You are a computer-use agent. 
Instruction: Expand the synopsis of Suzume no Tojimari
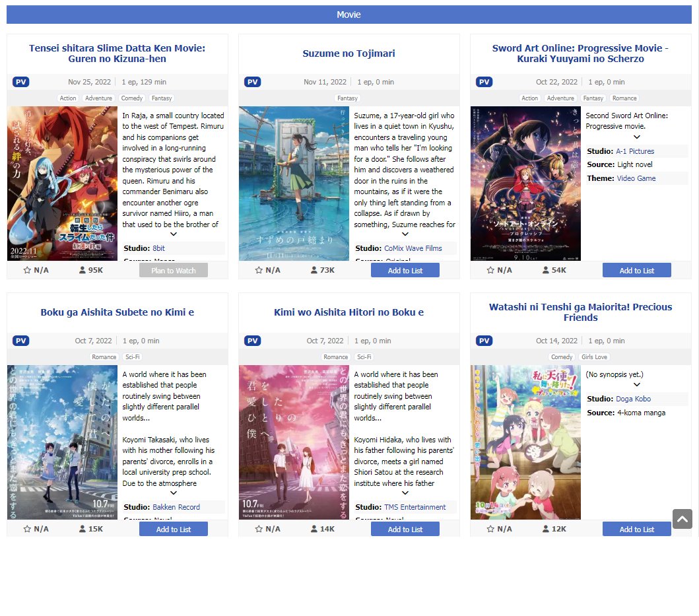coord(405,234)
